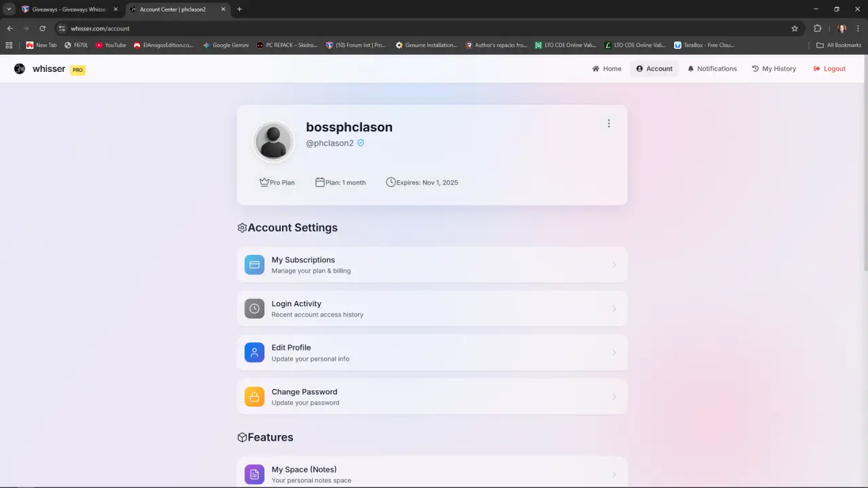
Task: Open Change Password row chevron
Action: coord(614,396)
